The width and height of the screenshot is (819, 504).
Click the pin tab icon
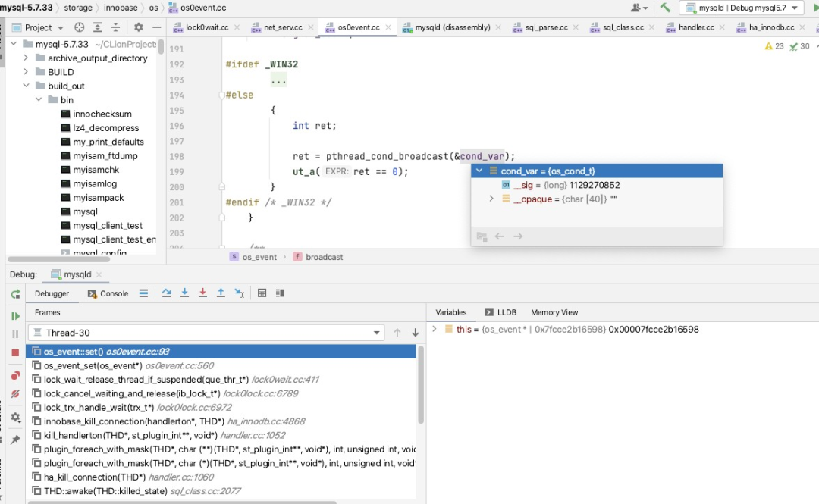coord(15,440)
